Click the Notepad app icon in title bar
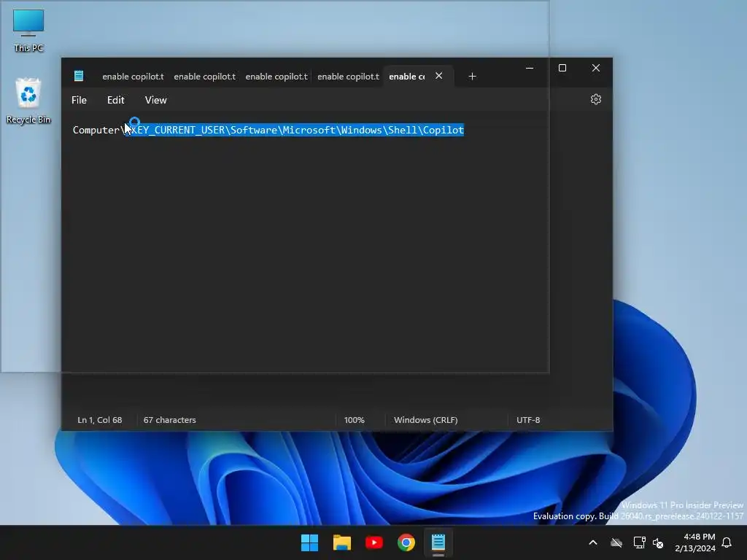This screenshot has width=747, height=560. tap(79, 76)
